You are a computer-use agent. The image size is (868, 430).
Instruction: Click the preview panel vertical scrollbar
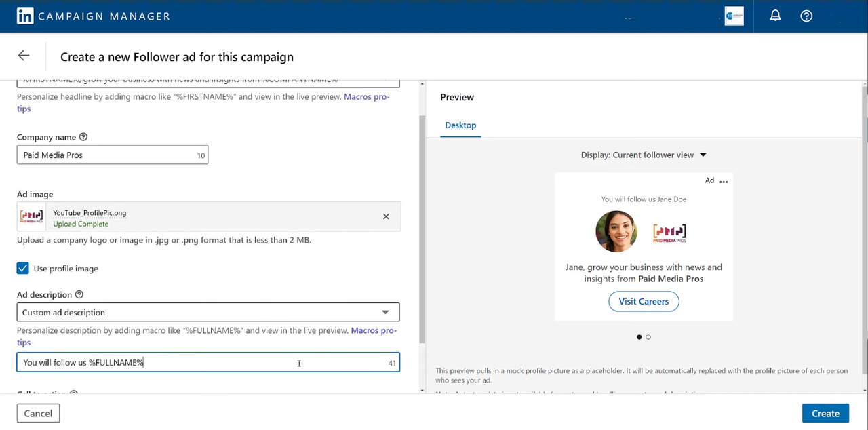tap(865, 231)
